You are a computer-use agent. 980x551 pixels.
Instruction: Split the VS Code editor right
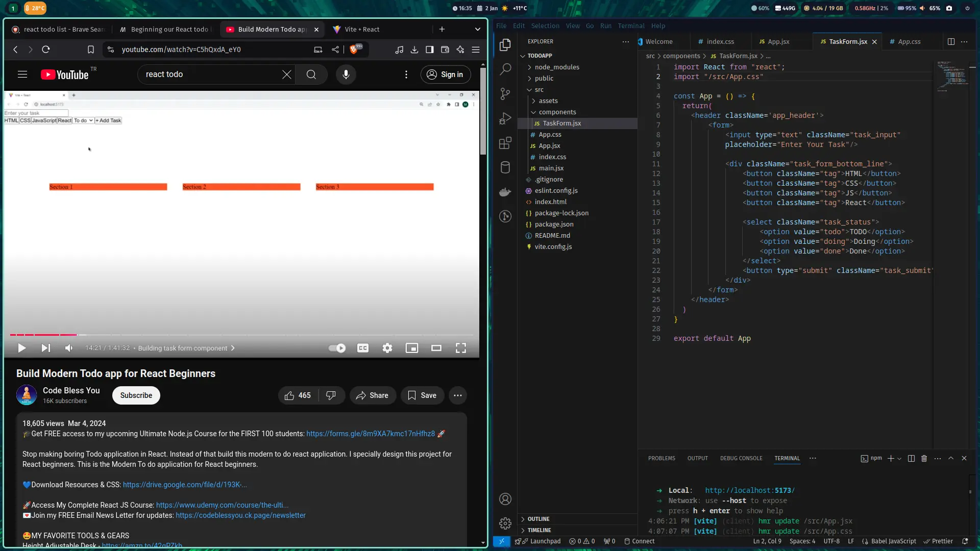[951, 42]
